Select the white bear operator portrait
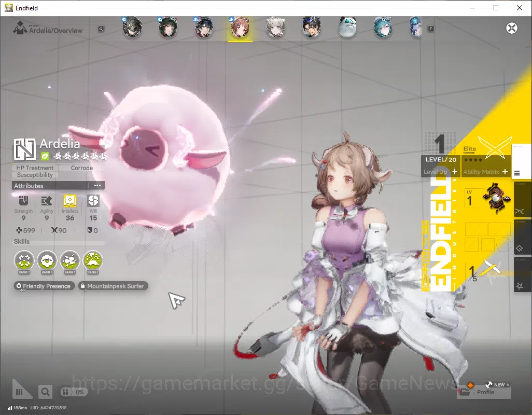The height and width of the screenshot is (415, 532). click(347, 27)
